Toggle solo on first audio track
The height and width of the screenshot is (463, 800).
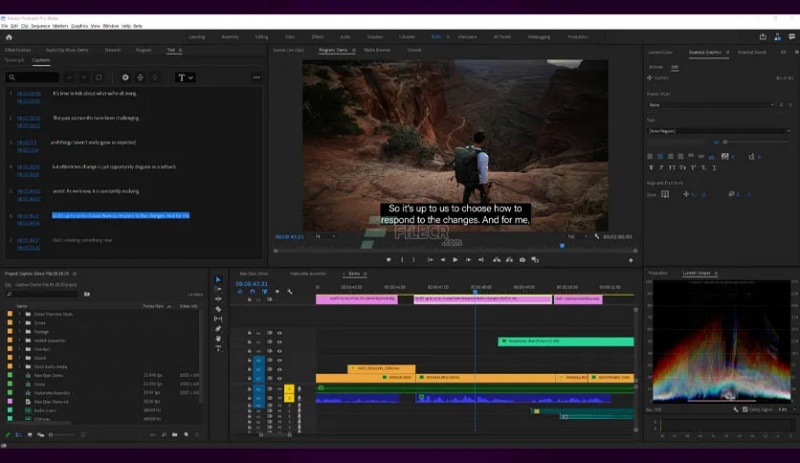click(x=289, y=389)
